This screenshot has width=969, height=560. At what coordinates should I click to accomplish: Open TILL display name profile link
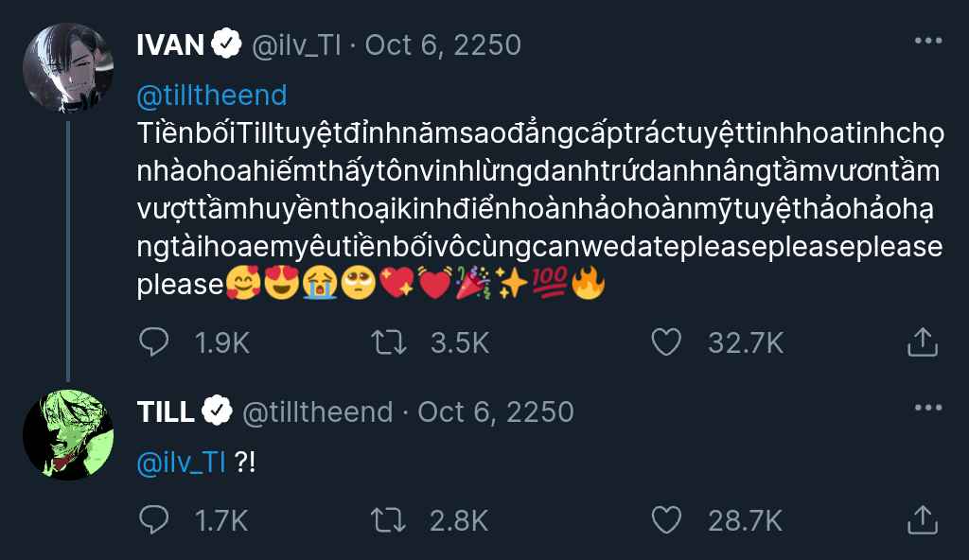[x=166, y=411]
